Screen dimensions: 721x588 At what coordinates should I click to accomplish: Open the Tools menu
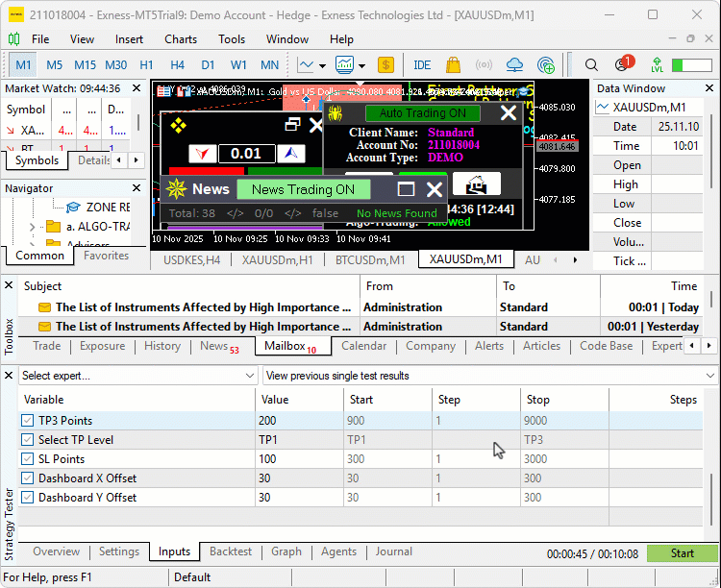232,39
